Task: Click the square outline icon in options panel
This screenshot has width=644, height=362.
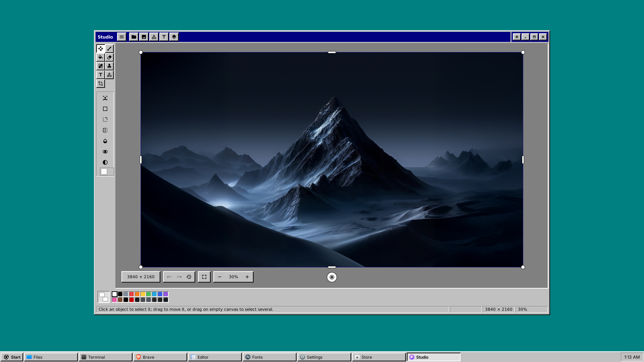Action: [x=105, y=109]
